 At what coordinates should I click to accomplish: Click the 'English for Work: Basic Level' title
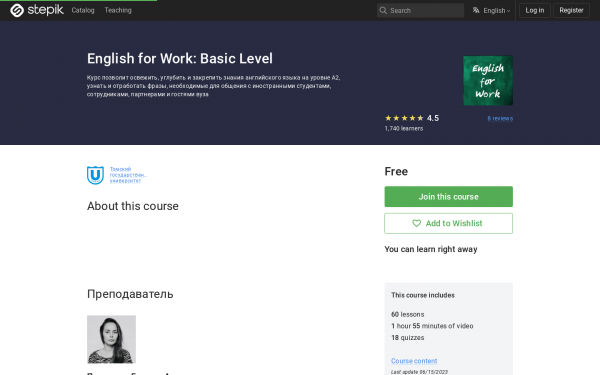point(180,59)
